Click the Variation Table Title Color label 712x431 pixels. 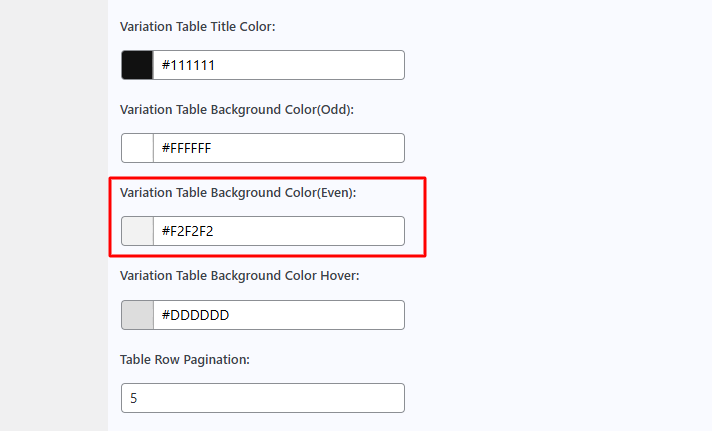click(197, 26)
